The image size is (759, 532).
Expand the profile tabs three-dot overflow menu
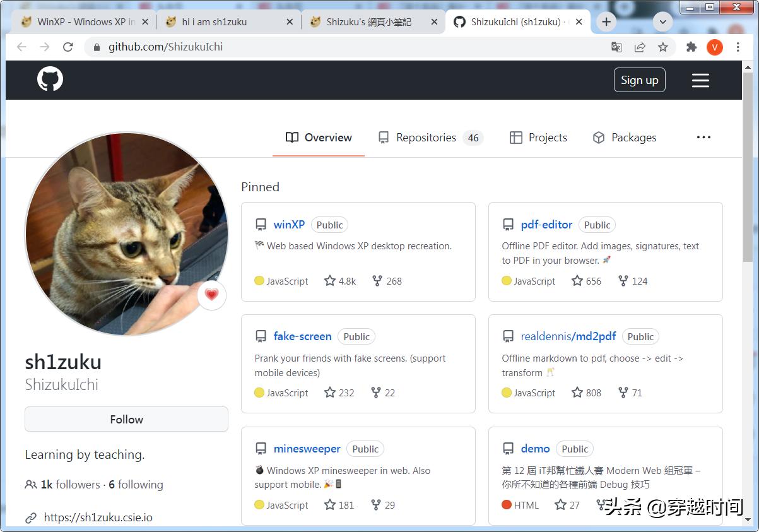(x=703, y=138)
